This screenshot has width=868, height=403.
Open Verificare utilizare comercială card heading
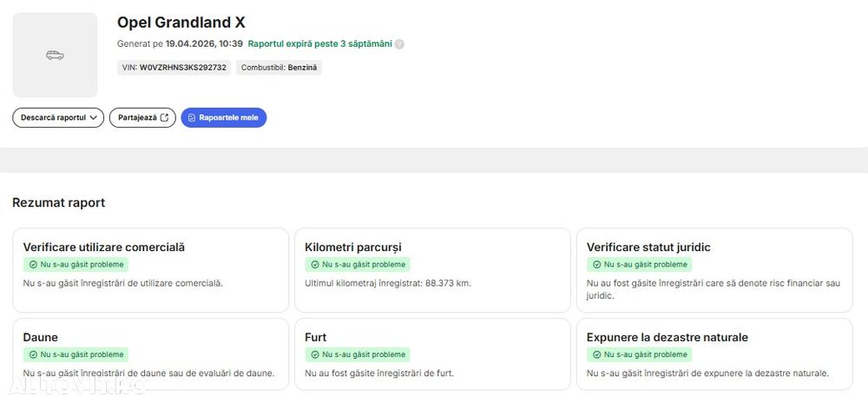tap(104, 248)
